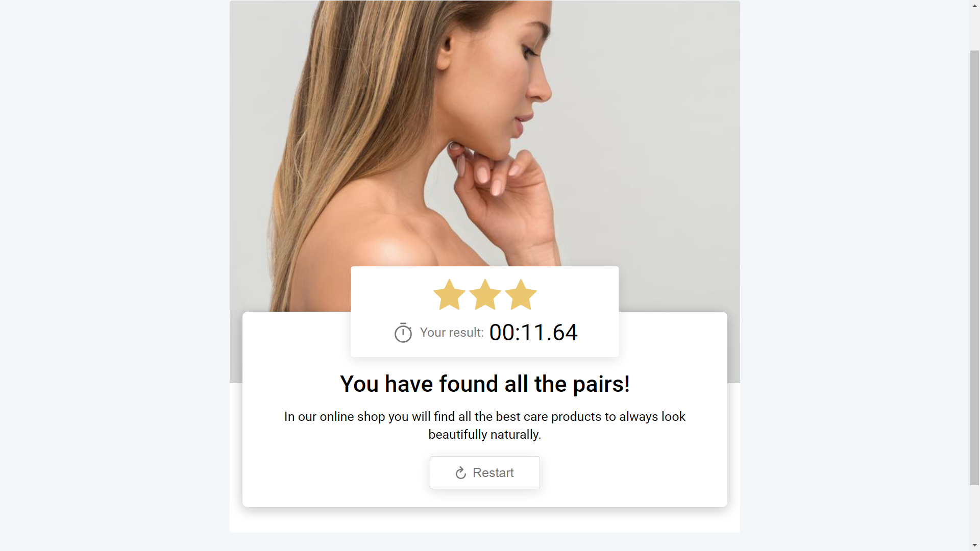Click the scrollbar down arrow
The height and width of the screenshot is (551, 980).
point(974,545)
